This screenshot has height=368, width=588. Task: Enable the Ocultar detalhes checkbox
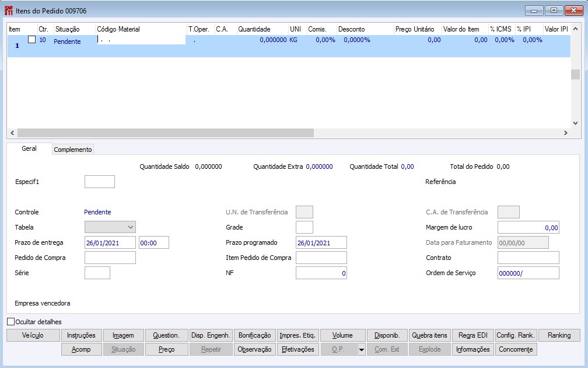pos(11,322)
